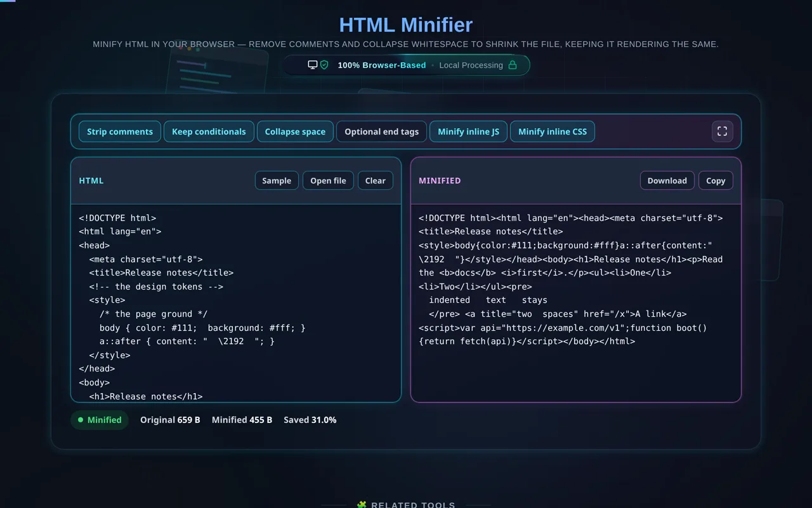This screenshot has height=508, width=812.
Task: Click the "<!-- the design tokens -->" source line
Action: (x=156, y=286)
